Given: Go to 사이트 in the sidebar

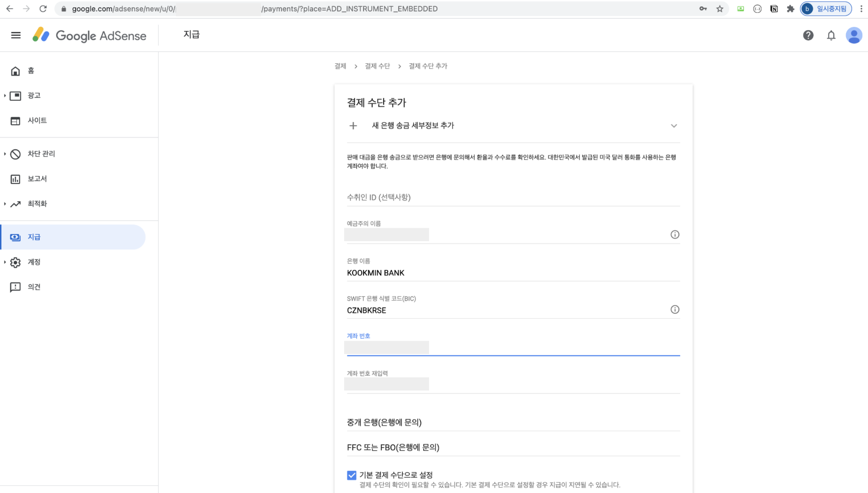Looking at the screenshot, I should [37, 121].
